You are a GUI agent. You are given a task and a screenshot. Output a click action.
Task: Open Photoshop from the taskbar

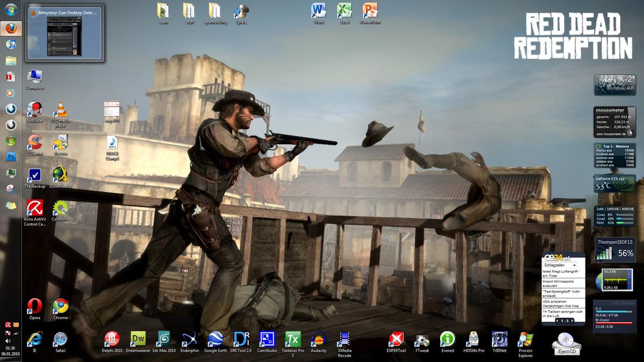click(11, 157)
